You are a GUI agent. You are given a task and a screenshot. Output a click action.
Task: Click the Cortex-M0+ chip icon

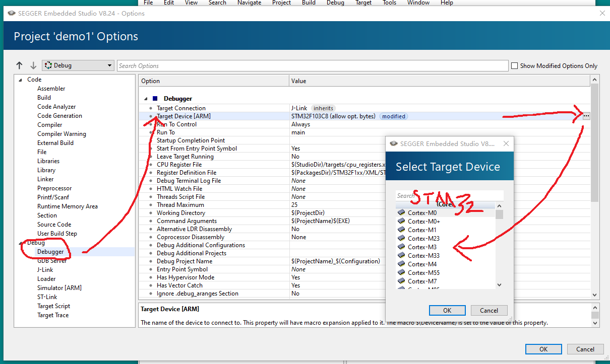[401, 222]
